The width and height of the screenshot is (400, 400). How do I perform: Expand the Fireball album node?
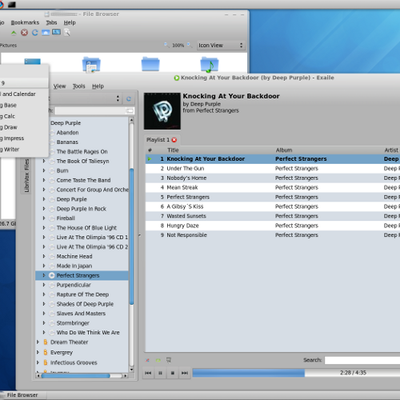tap(44, 218)
